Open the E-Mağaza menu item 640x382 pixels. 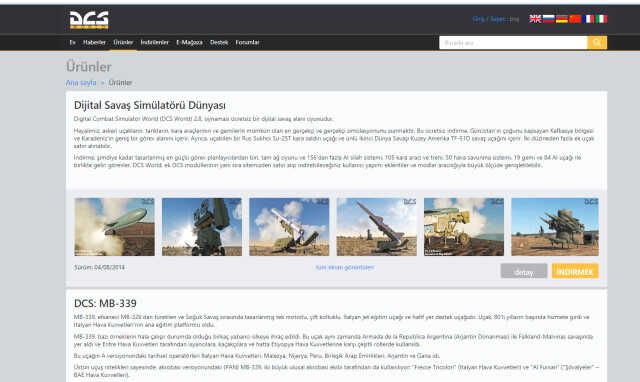189,42
